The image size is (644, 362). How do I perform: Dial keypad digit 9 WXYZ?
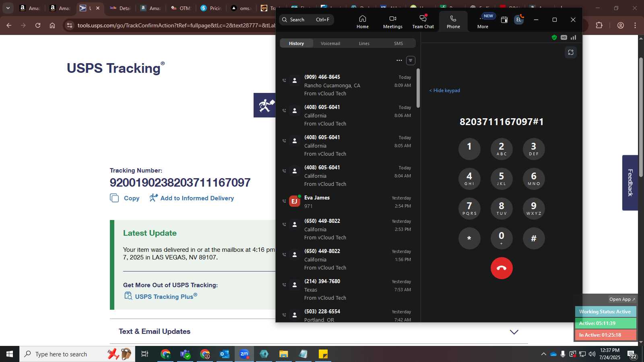[x=534, y=208]
